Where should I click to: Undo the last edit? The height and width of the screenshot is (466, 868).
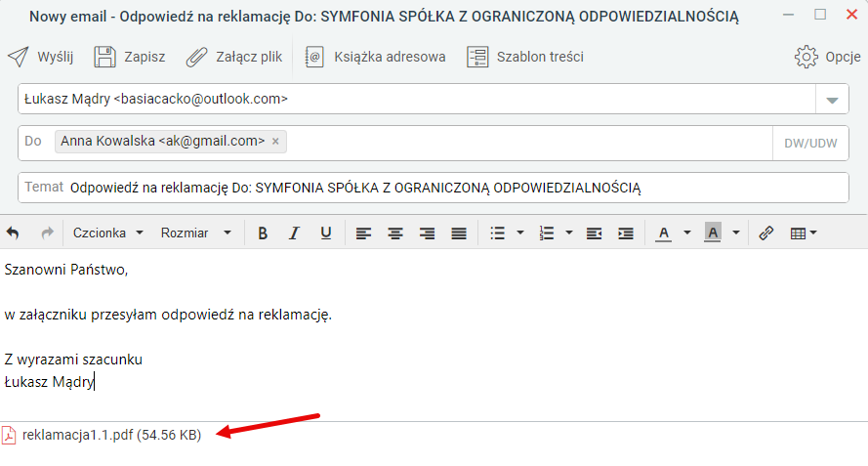click(13, 233)
